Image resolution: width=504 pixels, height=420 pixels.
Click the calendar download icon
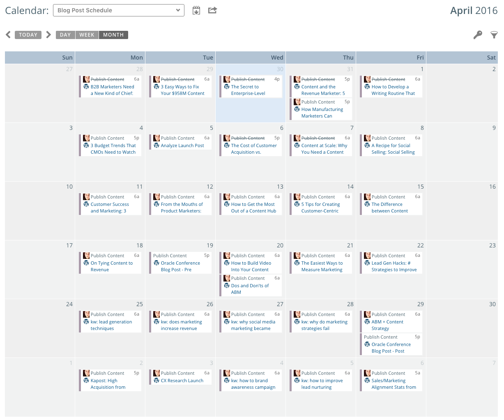(x=196, y=11)
